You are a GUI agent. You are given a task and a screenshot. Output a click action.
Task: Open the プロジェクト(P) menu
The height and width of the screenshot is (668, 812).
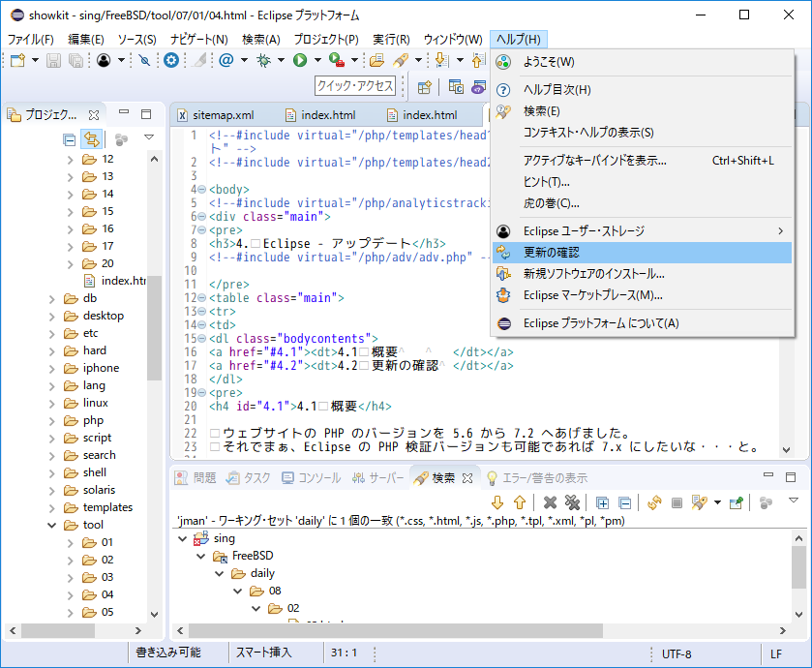(326, 40)
